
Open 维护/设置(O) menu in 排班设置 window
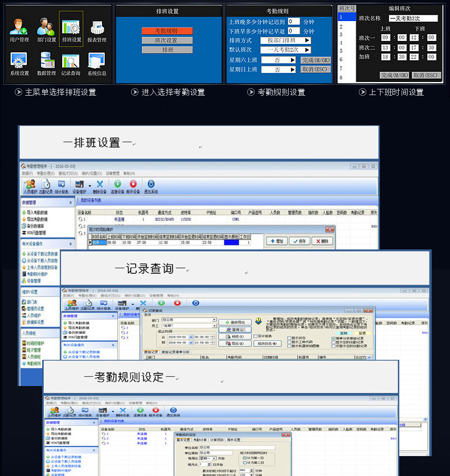(x=92, y=173)
